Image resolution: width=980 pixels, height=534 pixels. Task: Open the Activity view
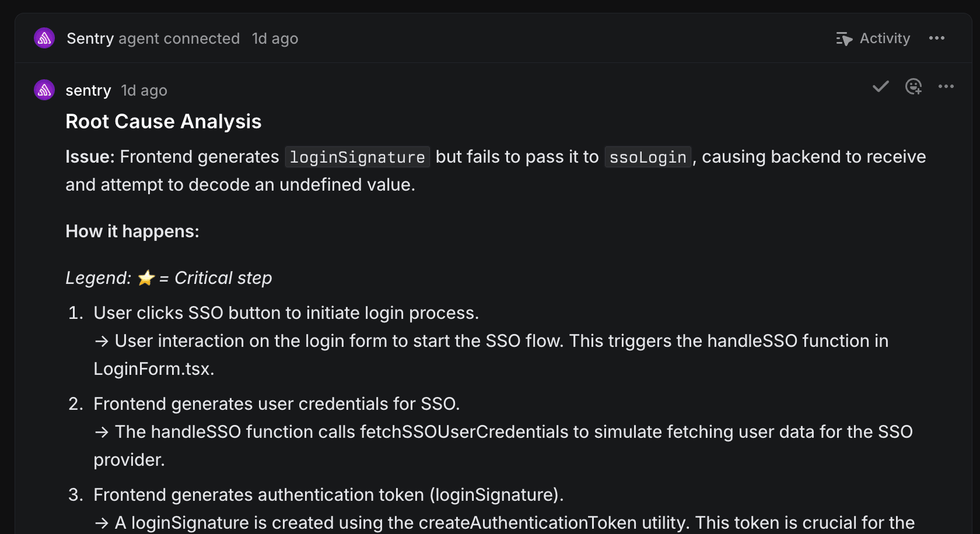coord(873,38)
